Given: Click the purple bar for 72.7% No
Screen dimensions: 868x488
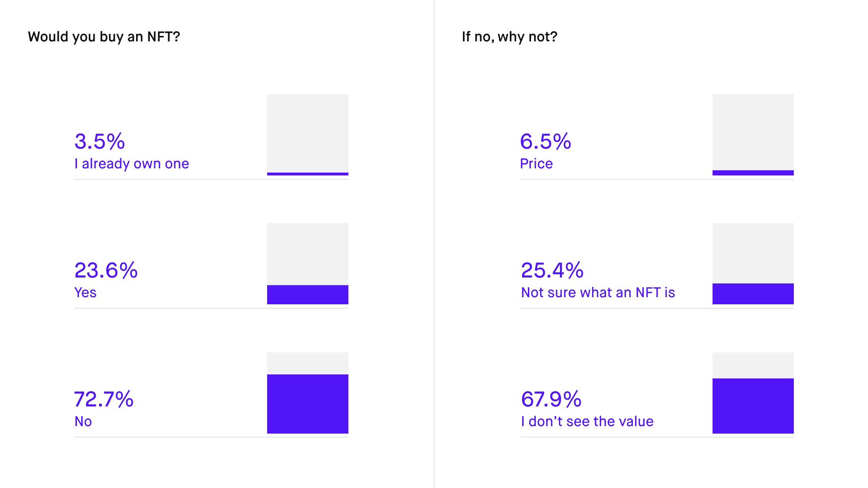Looking at the screenshot, I should click(x=308, y=404).
